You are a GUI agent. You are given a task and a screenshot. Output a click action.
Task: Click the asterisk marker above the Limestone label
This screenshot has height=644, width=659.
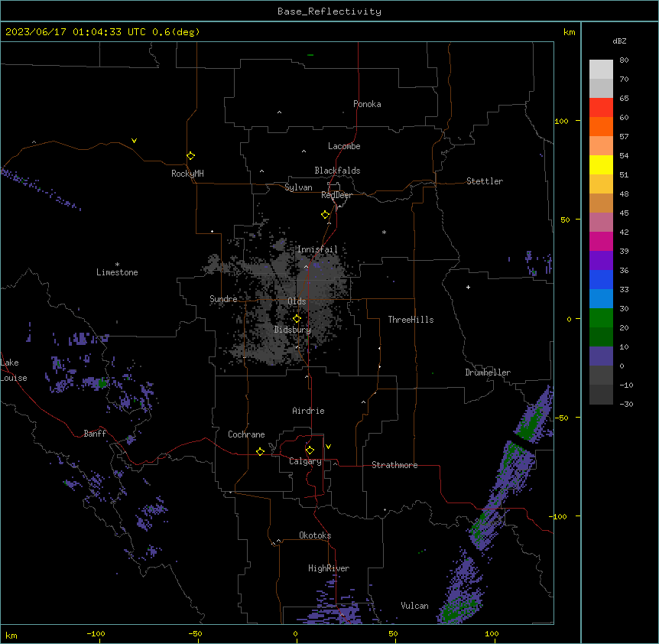click(117, 265)
